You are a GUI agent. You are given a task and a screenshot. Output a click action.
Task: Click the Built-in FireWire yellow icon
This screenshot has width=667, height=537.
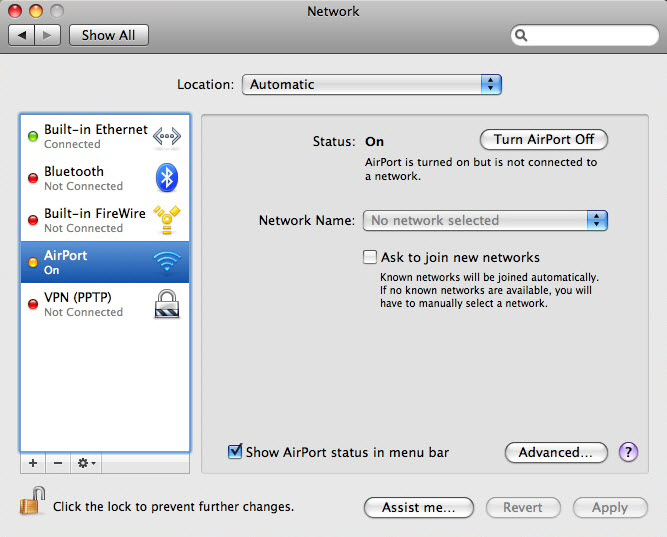click(166, 220)
